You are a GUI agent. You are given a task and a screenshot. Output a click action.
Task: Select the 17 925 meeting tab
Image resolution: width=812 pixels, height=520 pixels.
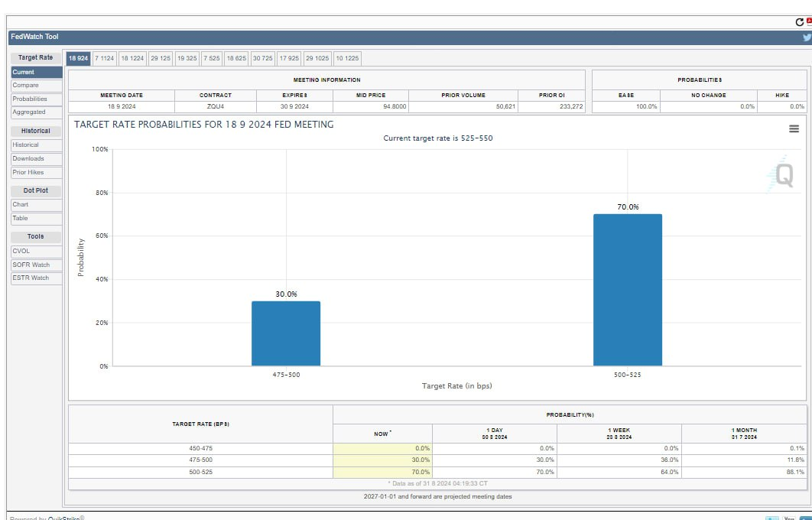point(290,59)
